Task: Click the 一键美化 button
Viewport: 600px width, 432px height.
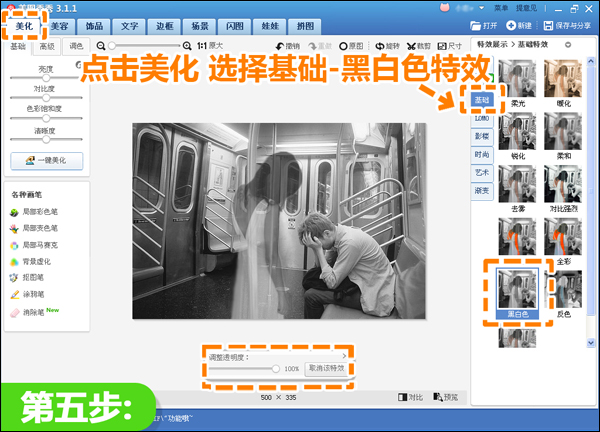Action: pyautogui.click(x=46, y=161)
